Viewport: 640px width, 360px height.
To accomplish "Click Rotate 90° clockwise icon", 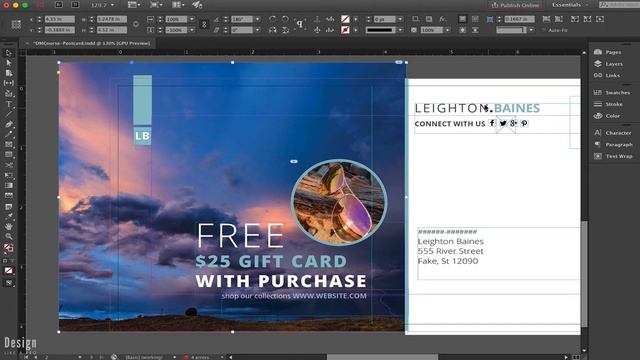I will [273, 19].
